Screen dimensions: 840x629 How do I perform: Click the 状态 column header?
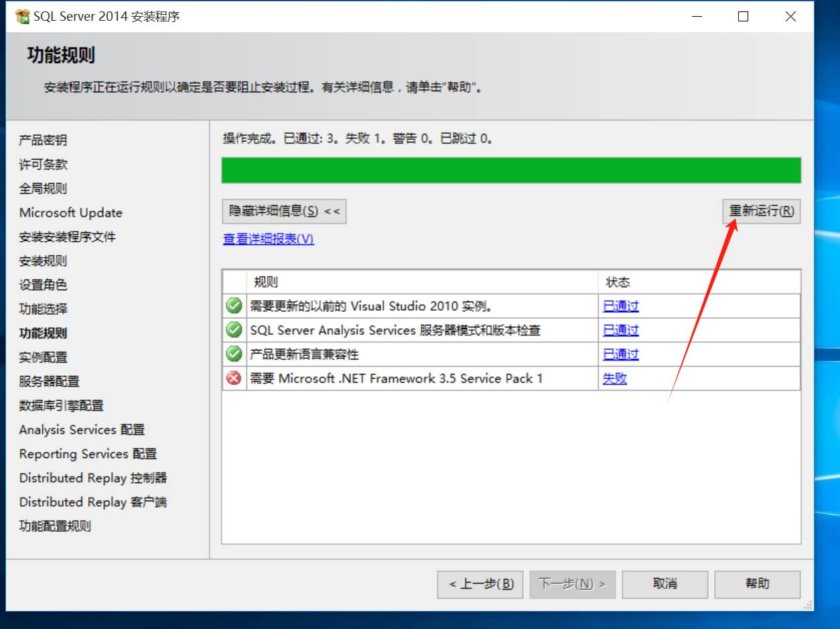click(699, 282)
